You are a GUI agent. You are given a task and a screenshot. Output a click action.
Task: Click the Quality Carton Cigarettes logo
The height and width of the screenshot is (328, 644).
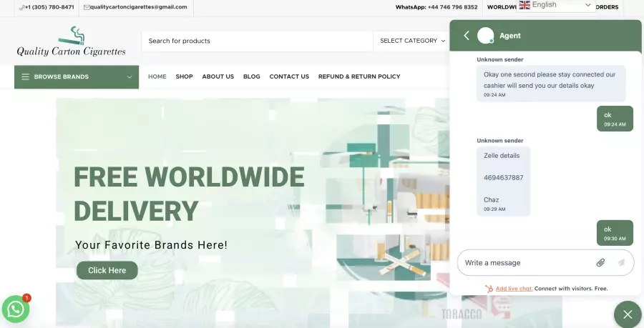click(x=71, y=42)
